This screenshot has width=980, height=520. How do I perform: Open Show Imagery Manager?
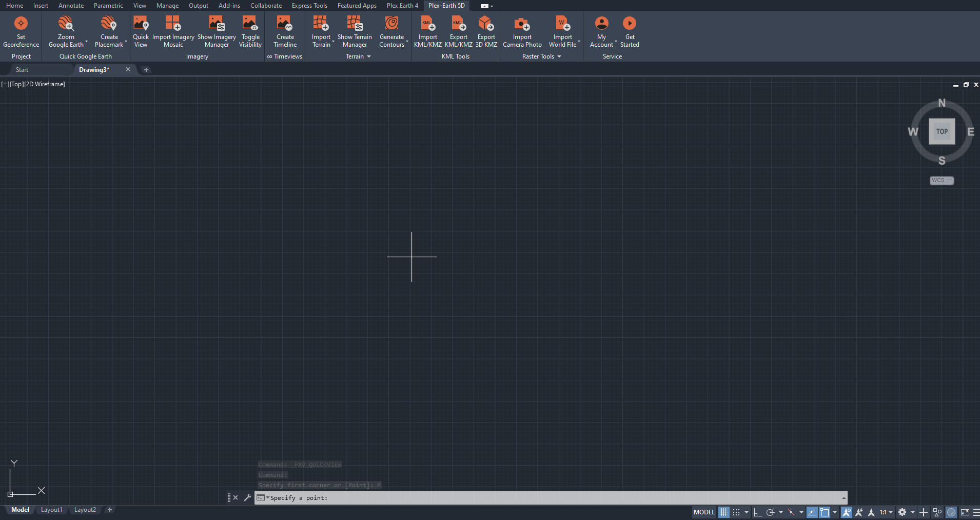pyautogui.click(x=217, y=32)
